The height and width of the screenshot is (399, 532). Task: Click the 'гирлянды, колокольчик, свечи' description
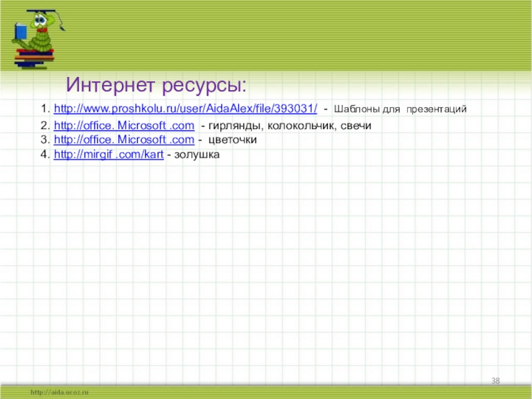point(290,126)
